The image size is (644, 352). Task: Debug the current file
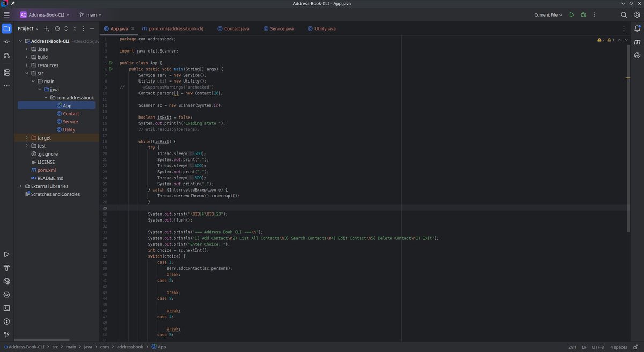[x=583, y=15]
